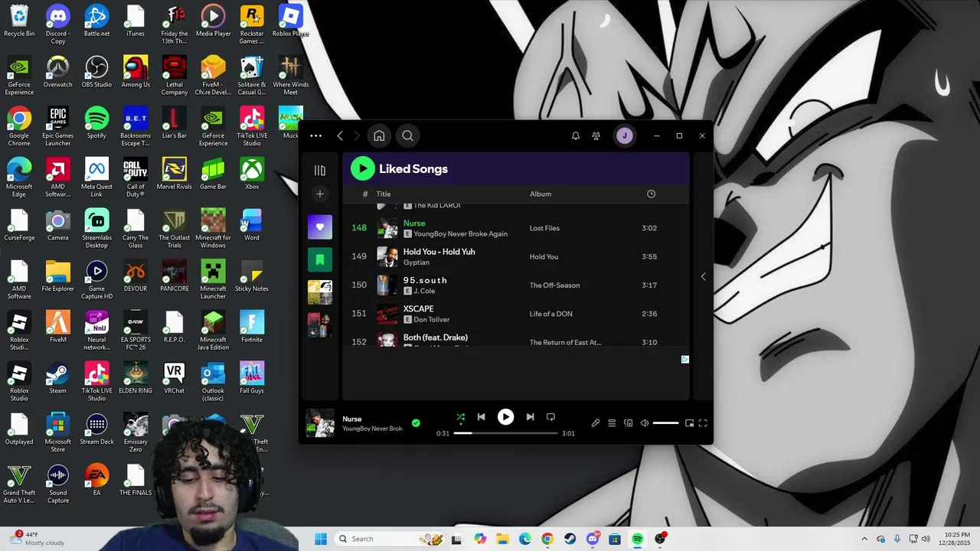Select the song Nurse in the list
The width and height of the screenshot is (980, 551).
click(414, 223)
